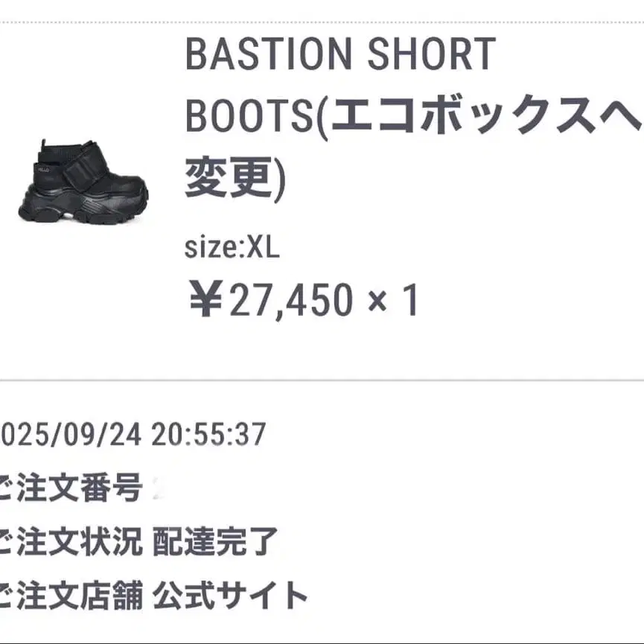
Task: Click the order date 2025/09/24
Action: point(70,435)
